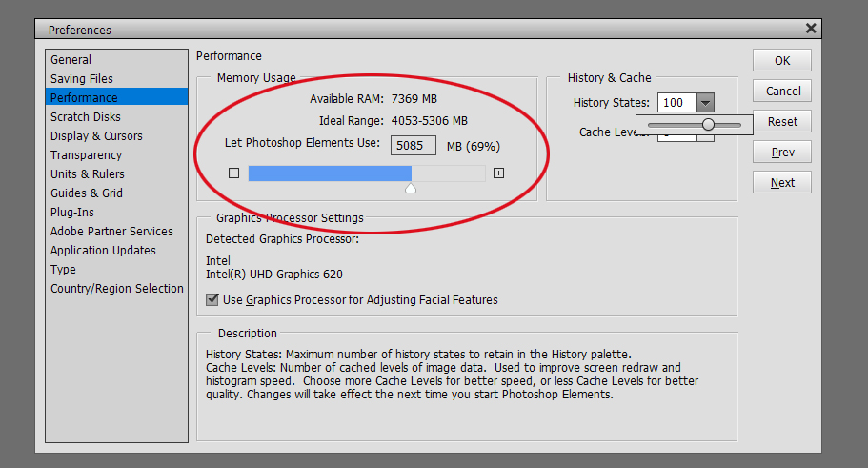Toggle Use Graphics Processor for Facial Features
Image resolution: width=868 pixels, height=468 pixels.
[x=212, y=299]
